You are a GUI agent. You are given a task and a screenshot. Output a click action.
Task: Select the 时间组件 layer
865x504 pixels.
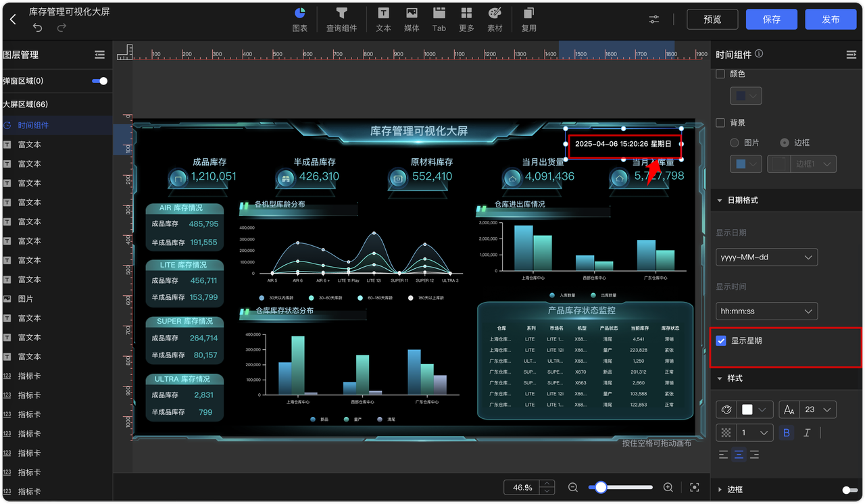coord(57,125)
